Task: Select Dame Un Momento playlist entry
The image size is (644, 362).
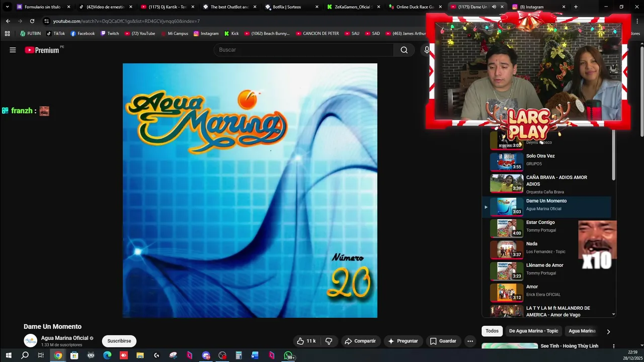Action: coord(547,206)
